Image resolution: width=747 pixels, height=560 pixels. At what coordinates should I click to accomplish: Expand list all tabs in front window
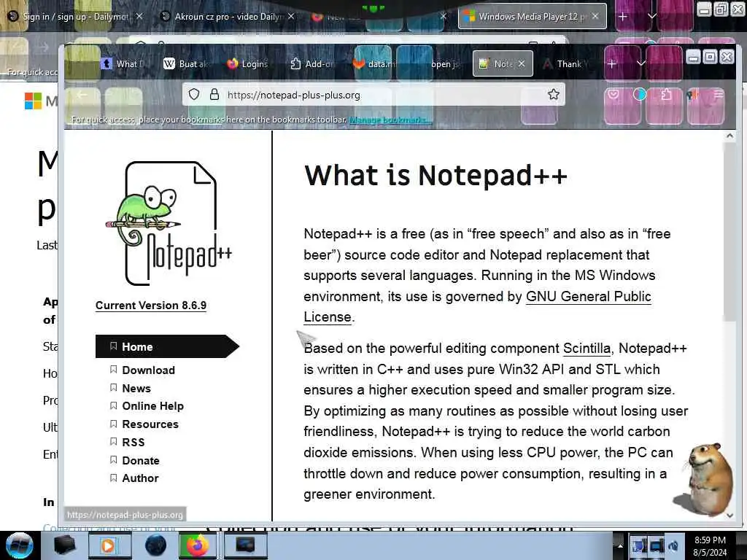641,63
